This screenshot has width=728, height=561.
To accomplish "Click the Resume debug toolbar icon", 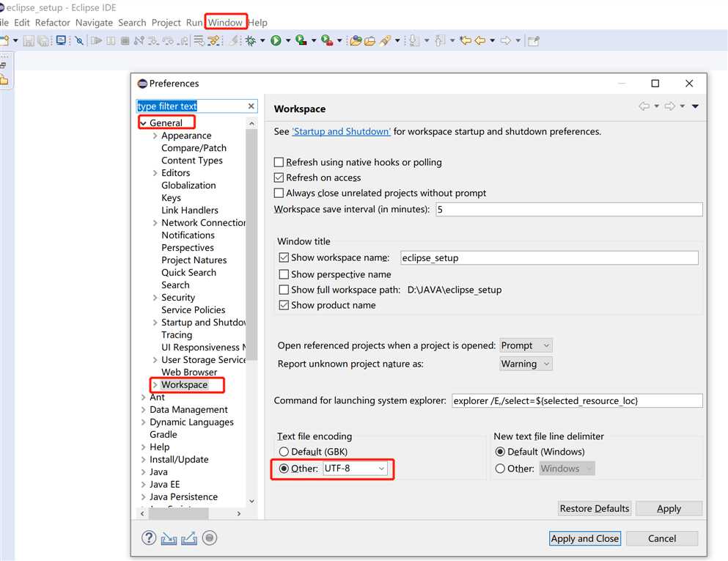I will click(96, 41).
